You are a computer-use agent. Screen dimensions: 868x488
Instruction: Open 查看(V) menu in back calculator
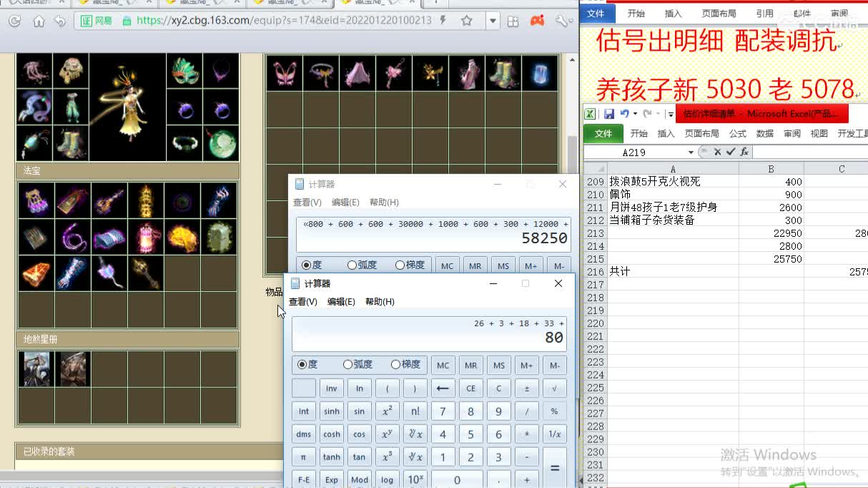[307, 202]
